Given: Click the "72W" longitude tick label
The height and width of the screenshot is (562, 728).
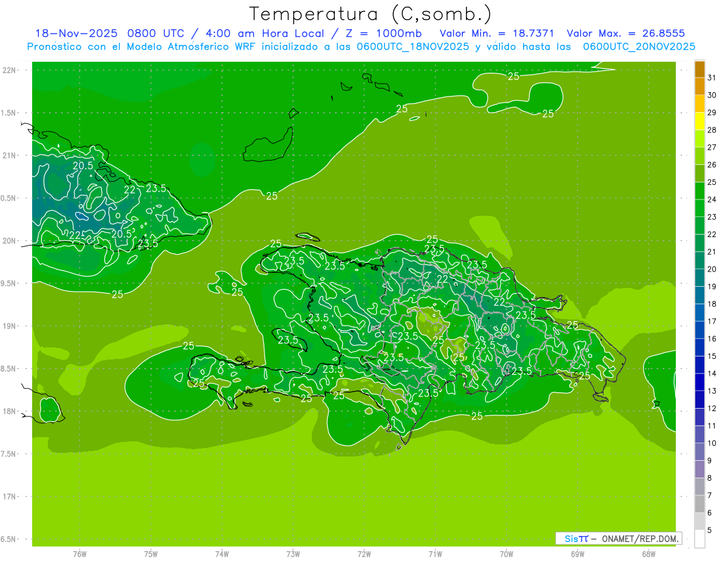Looking at the screenshot, I should click(364, 554).
